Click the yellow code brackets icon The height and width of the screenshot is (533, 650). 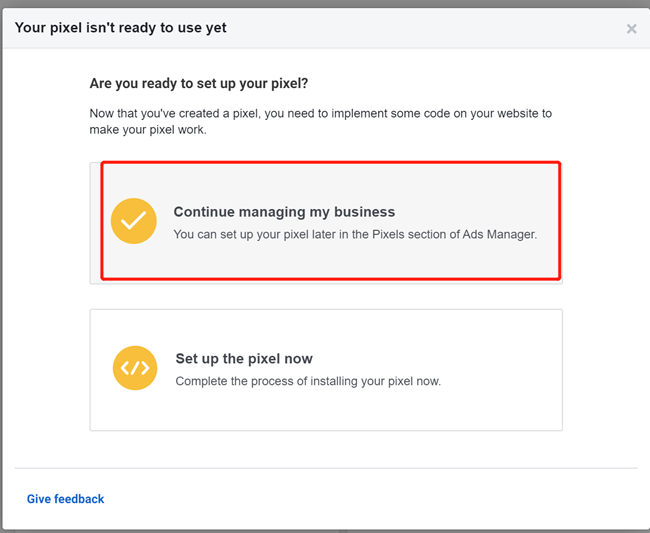click(x=134, y=368)
